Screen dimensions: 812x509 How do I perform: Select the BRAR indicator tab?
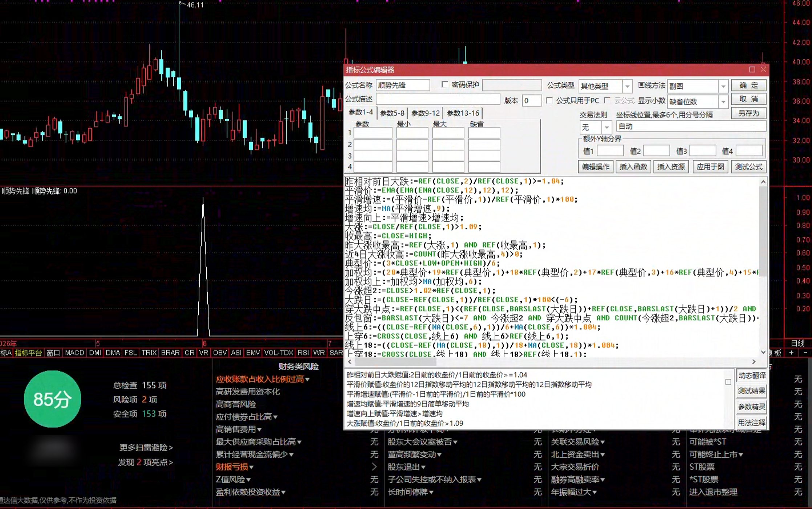(x=170, y=353)
